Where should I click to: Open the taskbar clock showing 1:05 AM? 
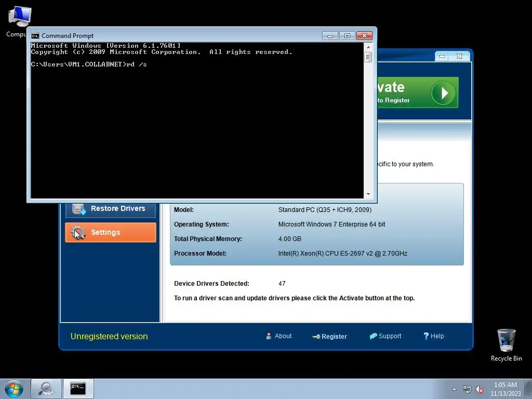[x=505, y=389]
